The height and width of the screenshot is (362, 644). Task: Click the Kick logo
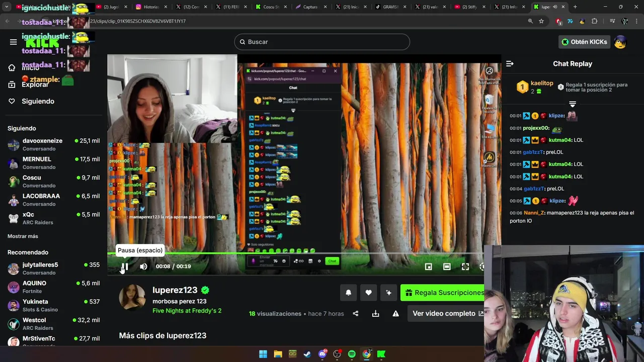(42, 42)
